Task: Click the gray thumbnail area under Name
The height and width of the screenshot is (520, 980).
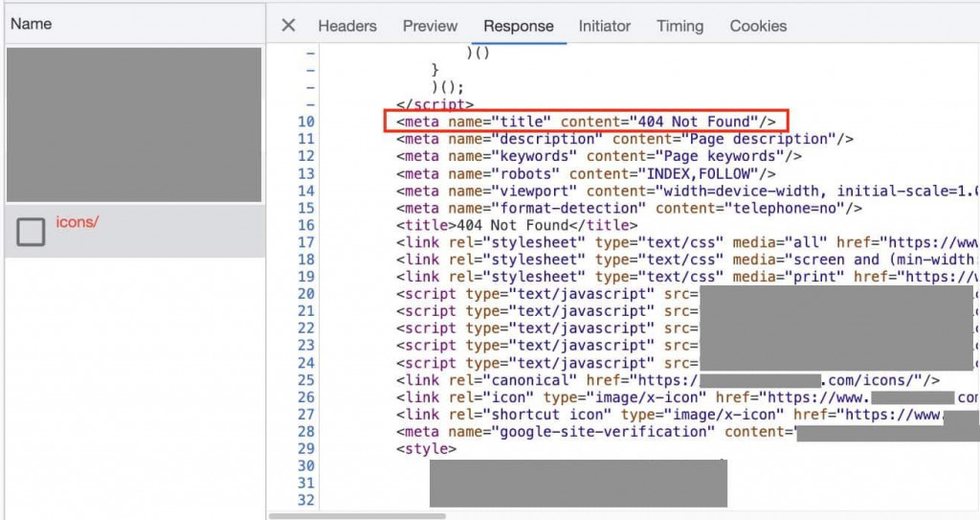Action: point(134,124)
